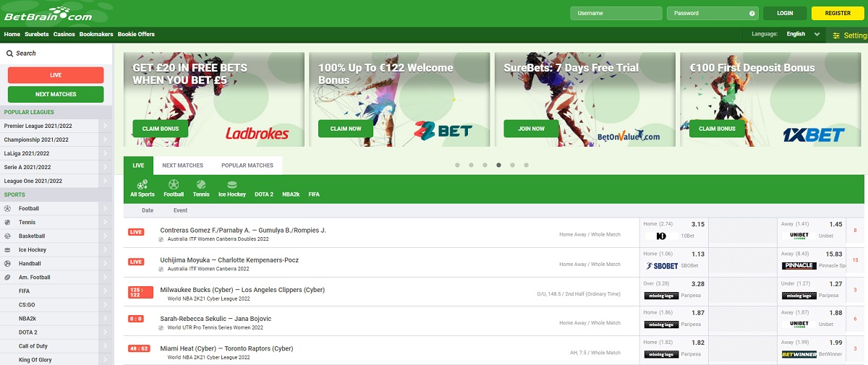Image resolution: width=868 pixels, height=365 pixels.
Task: Click Tennis sidebar sport icon
Action: click(8, 222)
